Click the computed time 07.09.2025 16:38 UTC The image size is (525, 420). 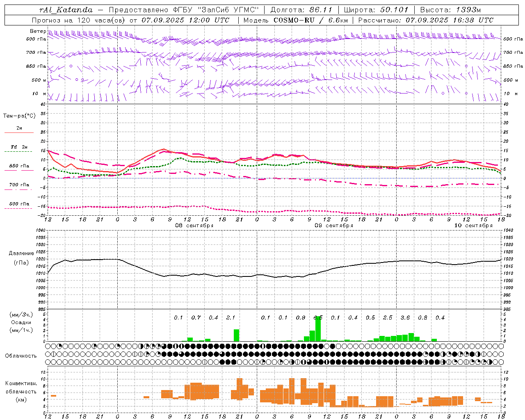click(x=450, y=20)
